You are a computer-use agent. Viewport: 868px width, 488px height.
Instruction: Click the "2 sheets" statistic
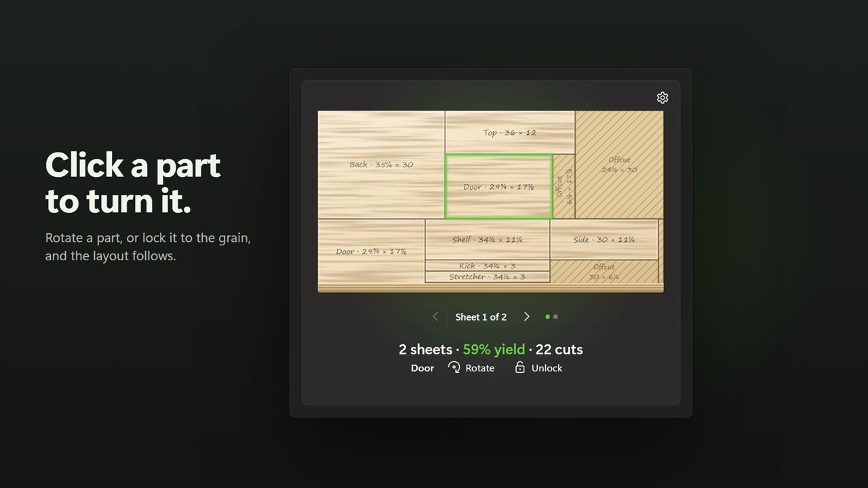click(x=425, y=350)
